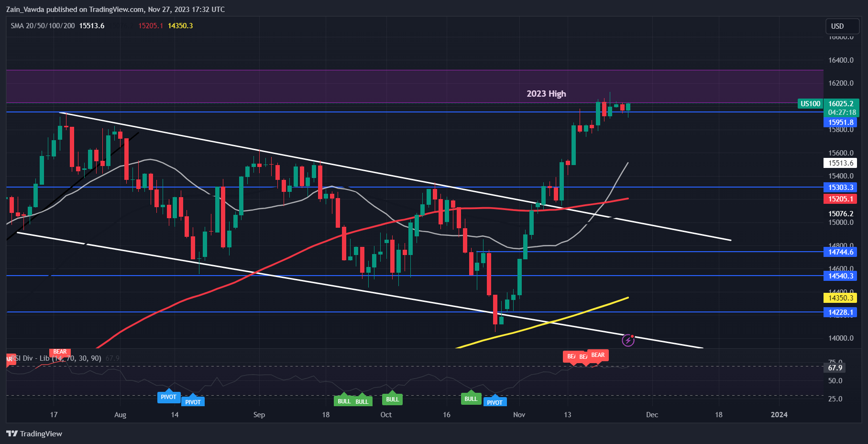Click the 25.0 RSI scale value
Viewport: 868px width, 444px height.
(x=835, y=399)
